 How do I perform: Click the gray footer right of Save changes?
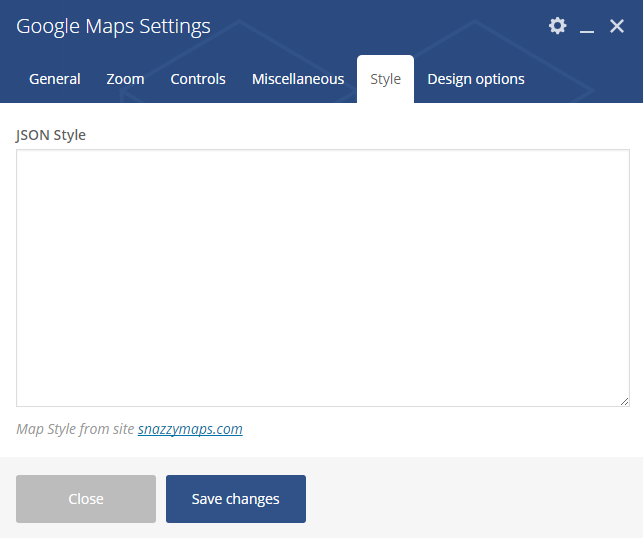click(472, 499)
